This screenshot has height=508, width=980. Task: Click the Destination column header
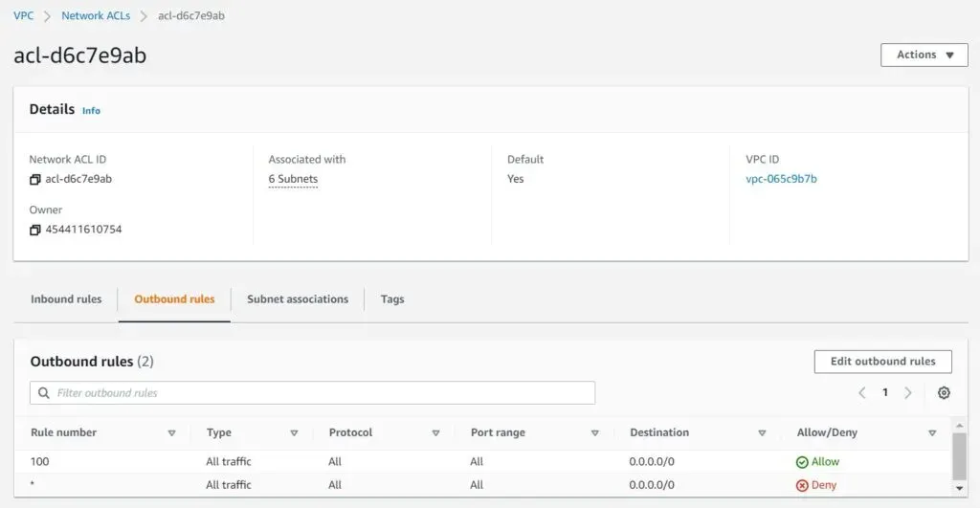click(x=659, y=432)
